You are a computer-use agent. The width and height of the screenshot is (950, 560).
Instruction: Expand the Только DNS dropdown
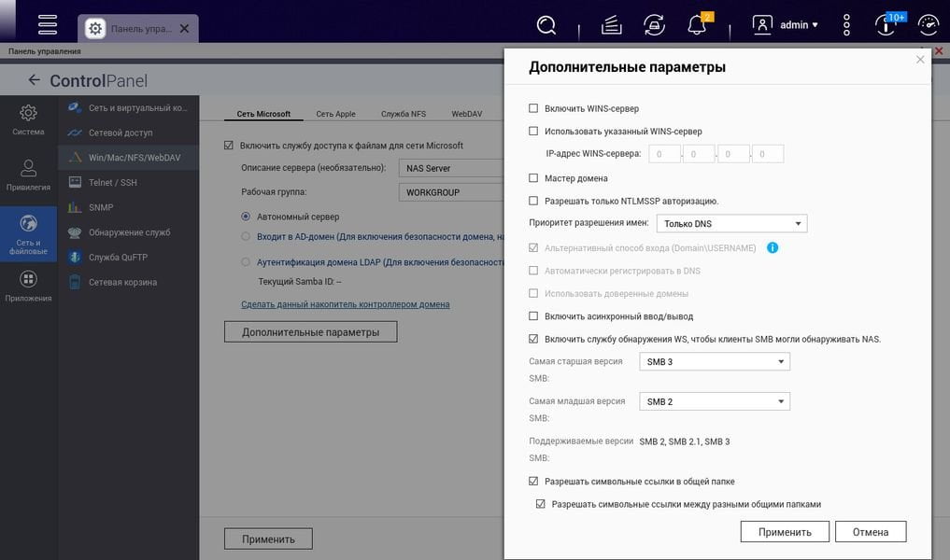tap(732, 223)
